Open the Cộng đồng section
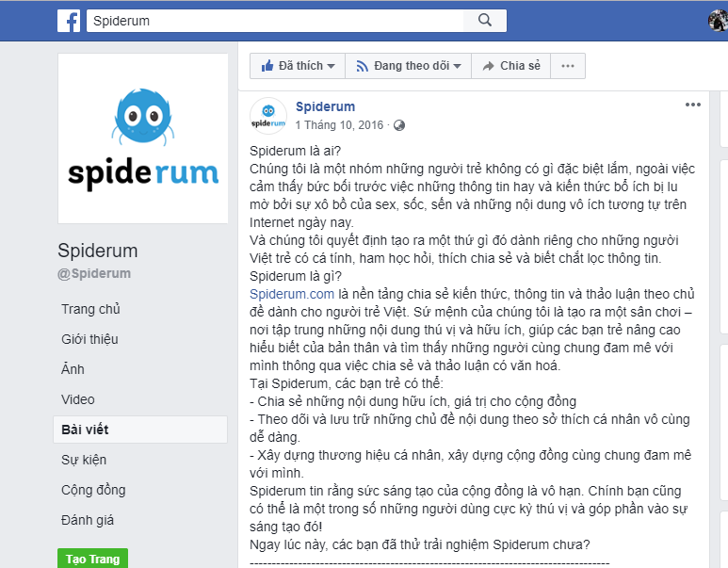This screenshot has width=728, height=568. coord(93,491)
